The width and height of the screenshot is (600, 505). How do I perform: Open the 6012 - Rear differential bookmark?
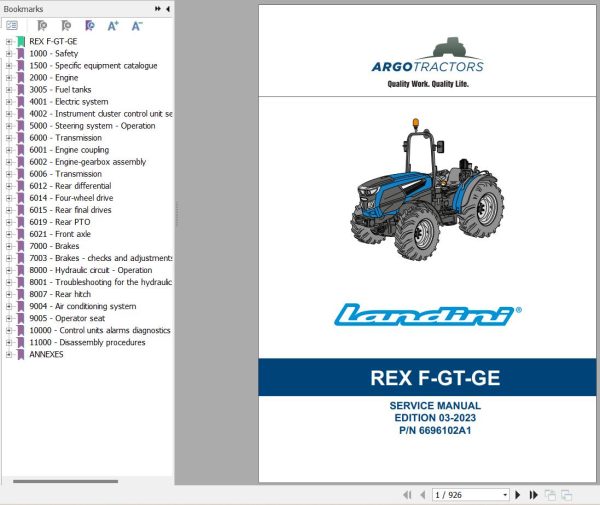[70, 186]
